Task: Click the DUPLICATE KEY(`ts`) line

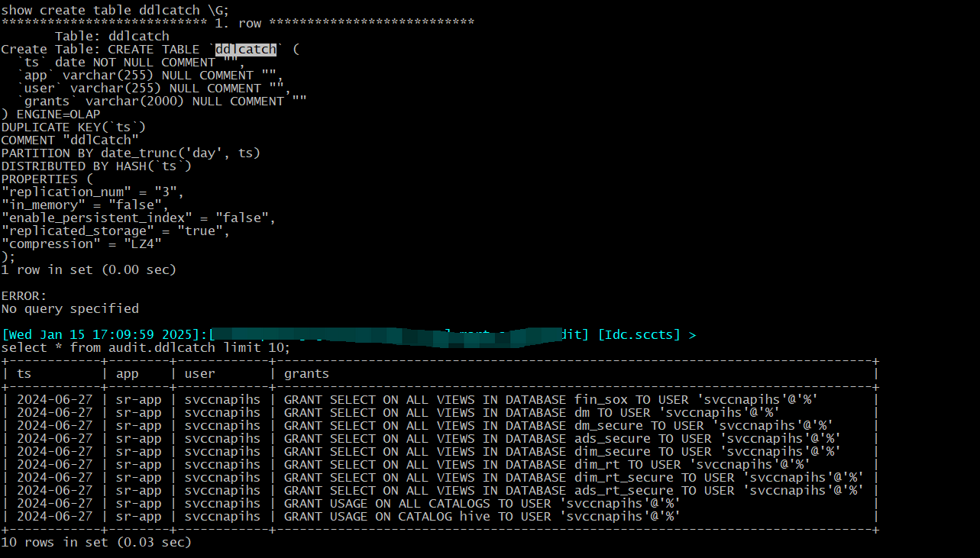Action: pos(73,127)
